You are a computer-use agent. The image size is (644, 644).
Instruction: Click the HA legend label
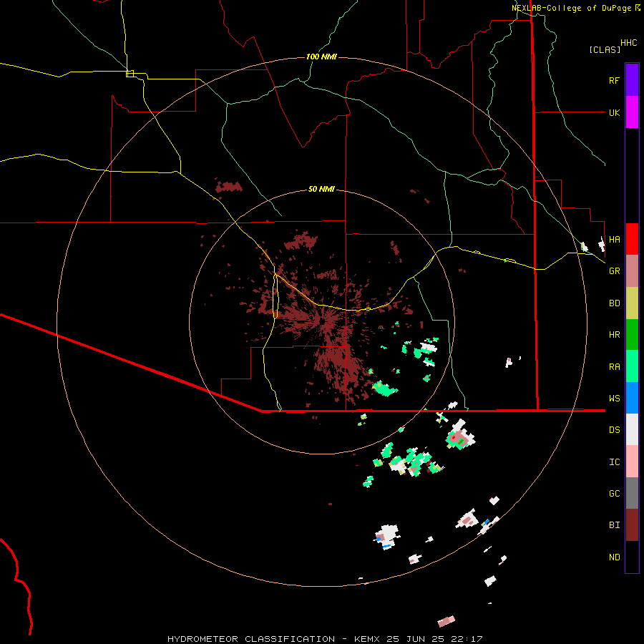point(614,239)
